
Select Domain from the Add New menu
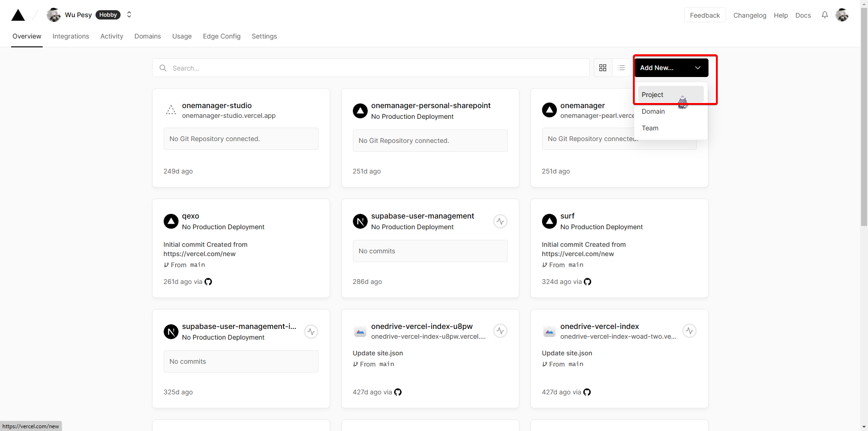click(x=653, y=111)
